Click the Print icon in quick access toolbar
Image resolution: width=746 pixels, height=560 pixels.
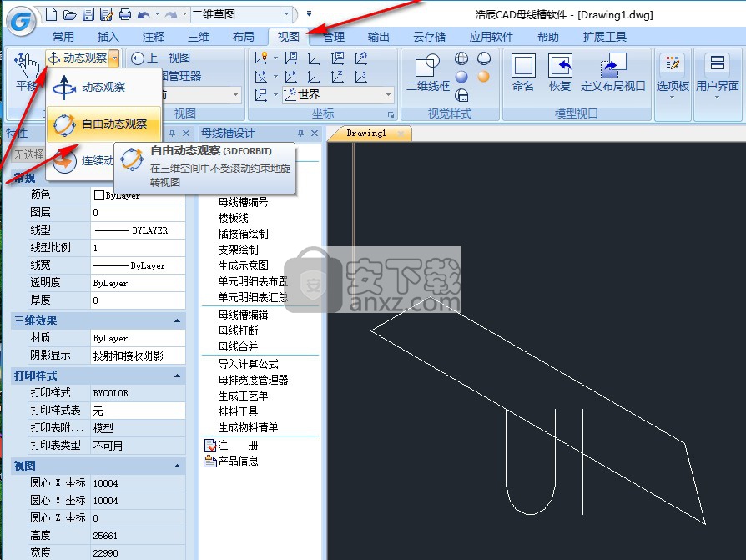point(124,14)
